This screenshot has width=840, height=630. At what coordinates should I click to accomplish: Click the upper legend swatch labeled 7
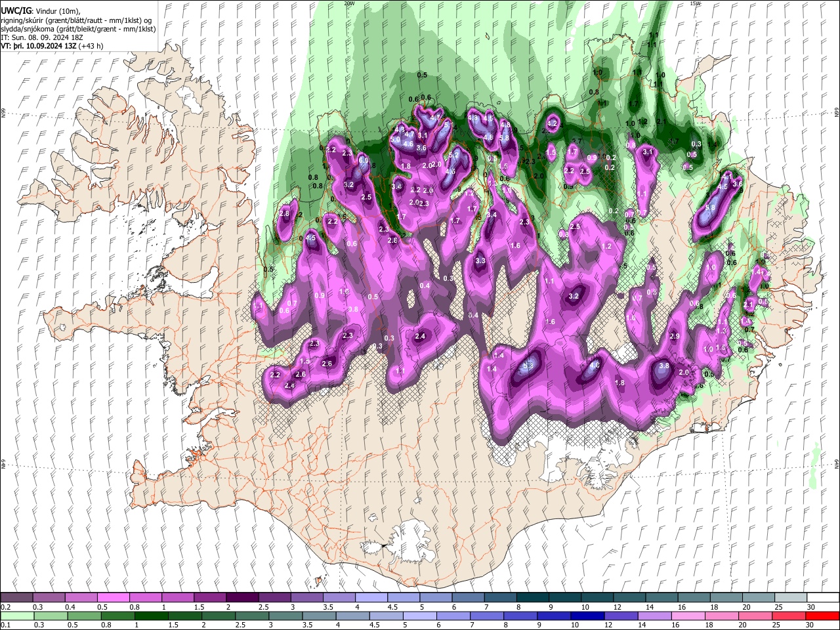click(499, 597)
